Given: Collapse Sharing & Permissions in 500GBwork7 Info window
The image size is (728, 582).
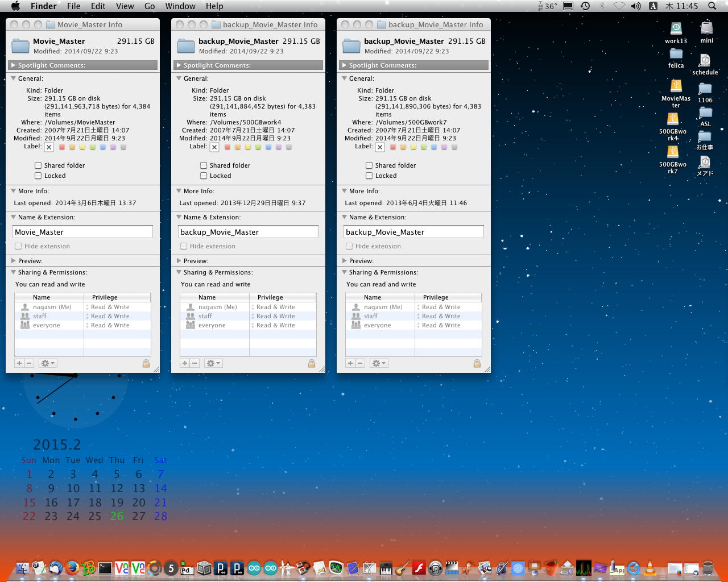Looking at the screenshot, I should 345,272.
